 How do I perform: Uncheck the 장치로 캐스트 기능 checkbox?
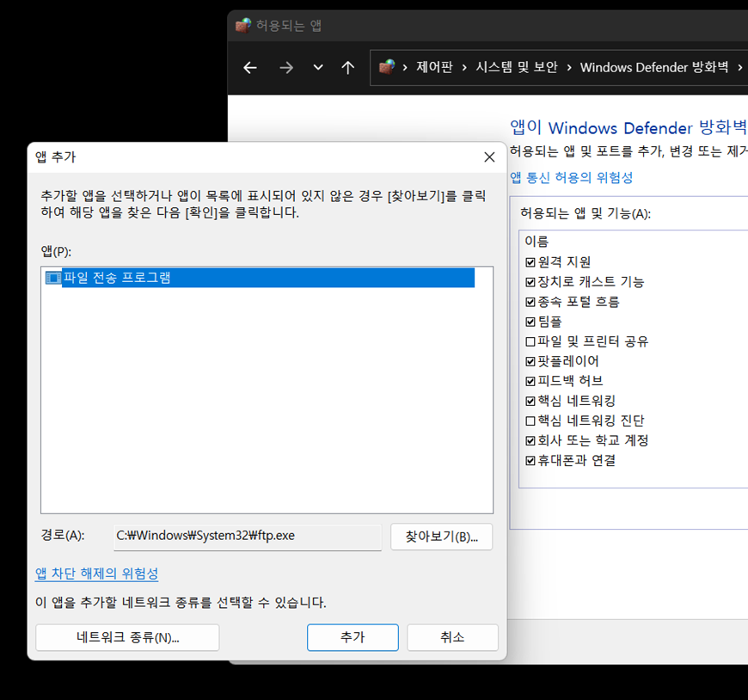click(530, 282)
